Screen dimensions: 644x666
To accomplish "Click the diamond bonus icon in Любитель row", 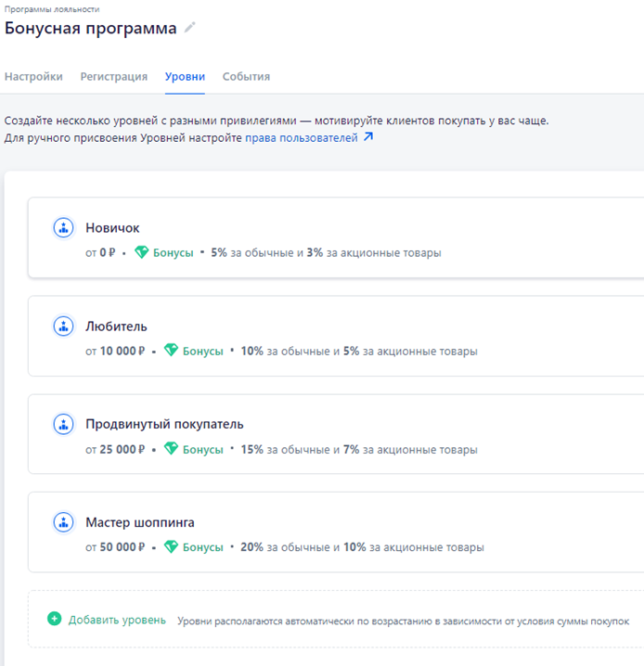I will coord(171,351).
